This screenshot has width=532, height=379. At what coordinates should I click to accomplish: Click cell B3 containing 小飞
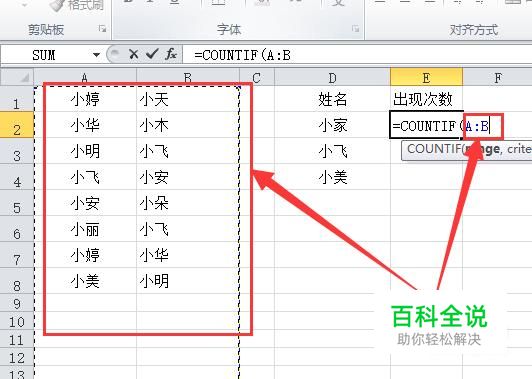click(x=188, y=151)
